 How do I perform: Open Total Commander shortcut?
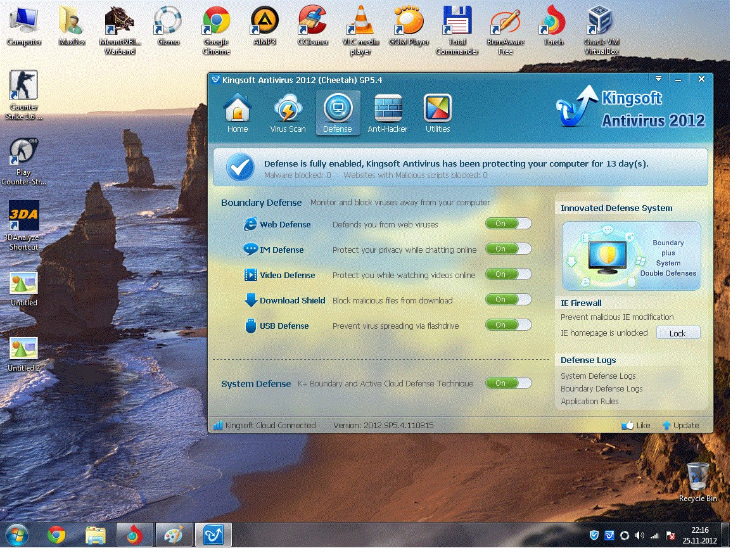click(x=457, y=30)
